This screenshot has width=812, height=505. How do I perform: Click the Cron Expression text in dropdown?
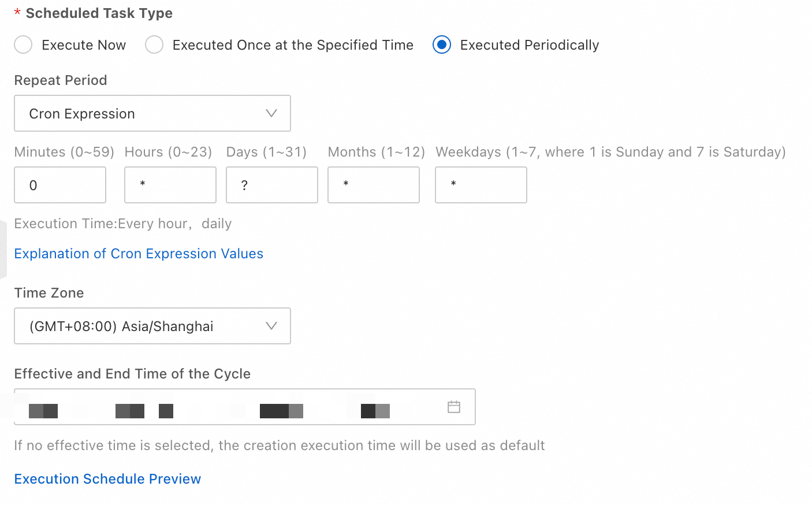(x=82, y=114)
